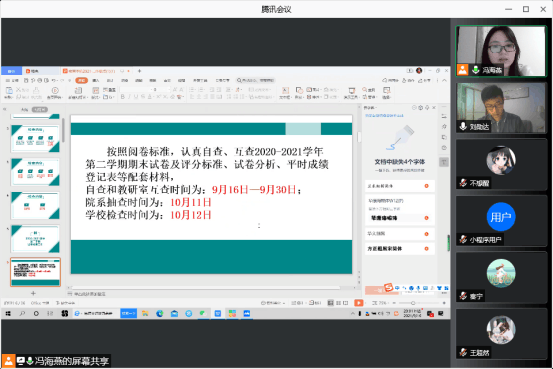Click the play-from-current-slide icon in ribbon
The height and width of the screenshot is (369, 553).
(x=55, y=91)
